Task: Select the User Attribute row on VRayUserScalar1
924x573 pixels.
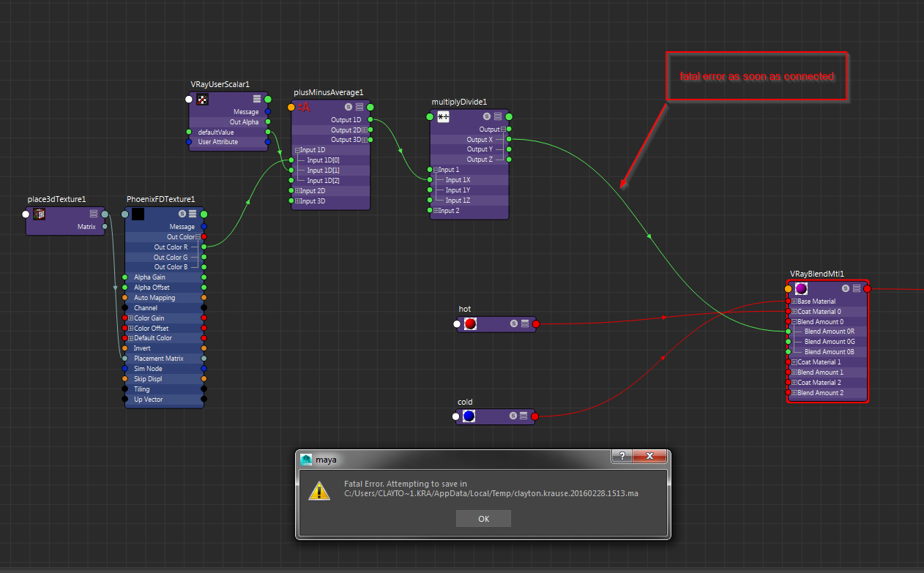Action: pyautogui.click(x=228, y=142)
